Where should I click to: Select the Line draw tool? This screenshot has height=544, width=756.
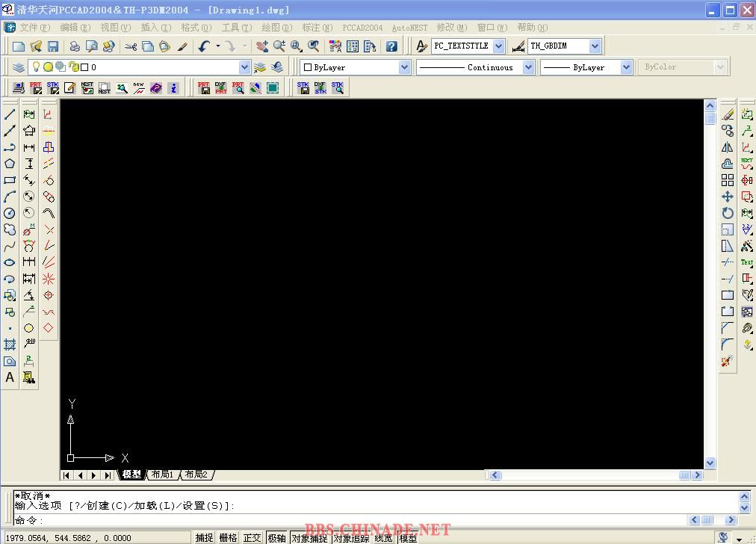pos(10,114)
